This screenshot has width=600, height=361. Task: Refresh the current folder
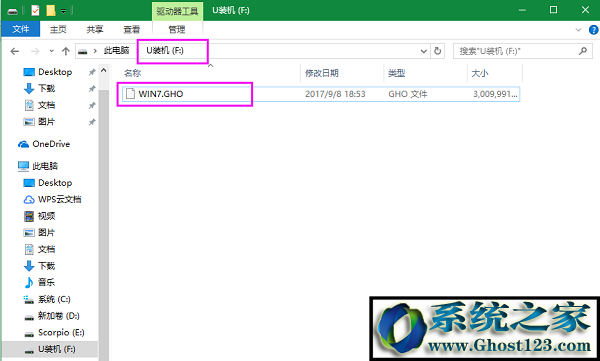coord(438,51)
